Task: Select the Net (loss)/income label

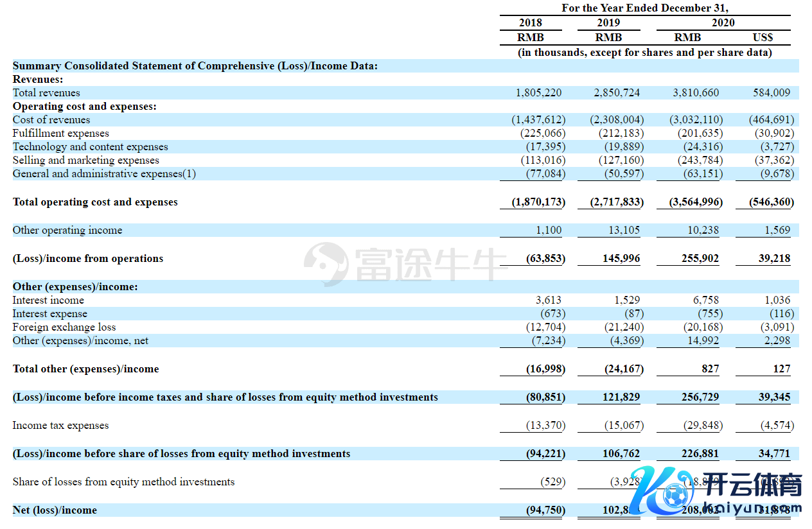Action: point(55,510)
